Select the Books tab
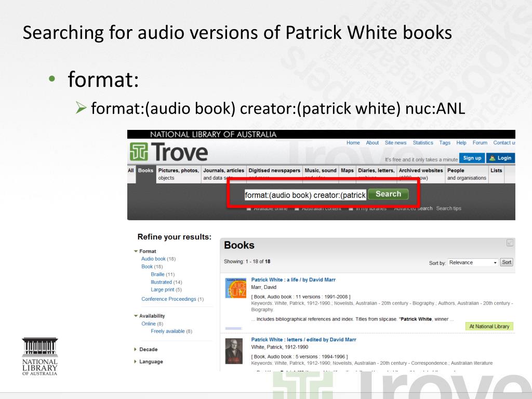 145,175
